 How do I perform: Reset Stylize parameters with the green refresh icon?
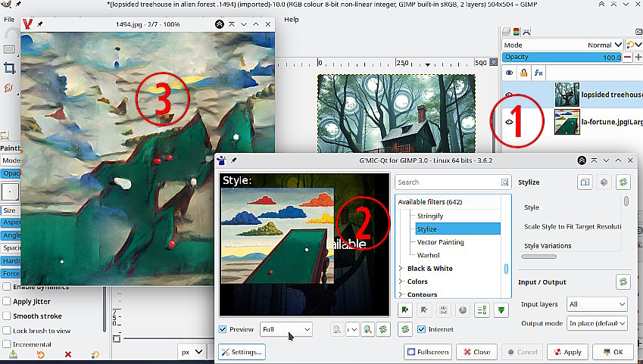(x=623, y=182)
